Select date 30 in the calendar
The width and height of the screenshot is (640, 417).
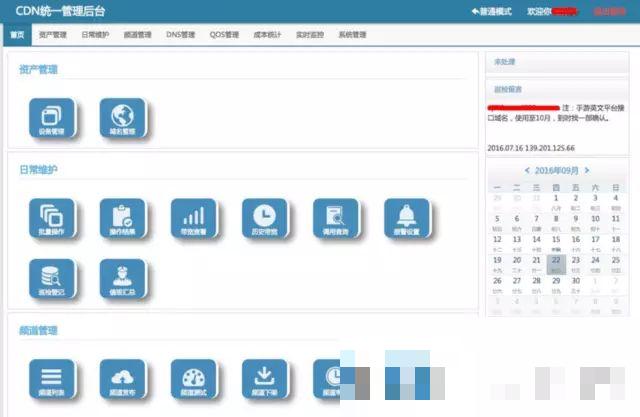pyautogui.click(x=576, y=285)
